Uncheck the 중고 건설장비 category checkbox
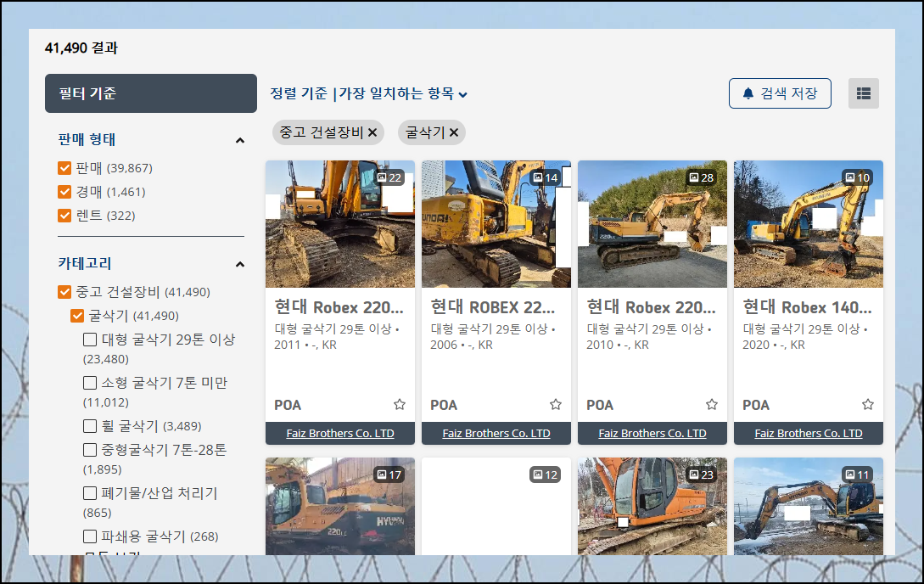Screen dimensions: 924x584 click(64, 292)
